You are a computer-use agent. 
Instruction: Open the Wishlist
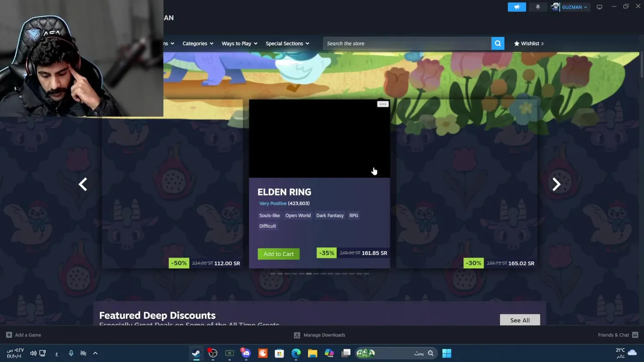[x=529, y=43]
